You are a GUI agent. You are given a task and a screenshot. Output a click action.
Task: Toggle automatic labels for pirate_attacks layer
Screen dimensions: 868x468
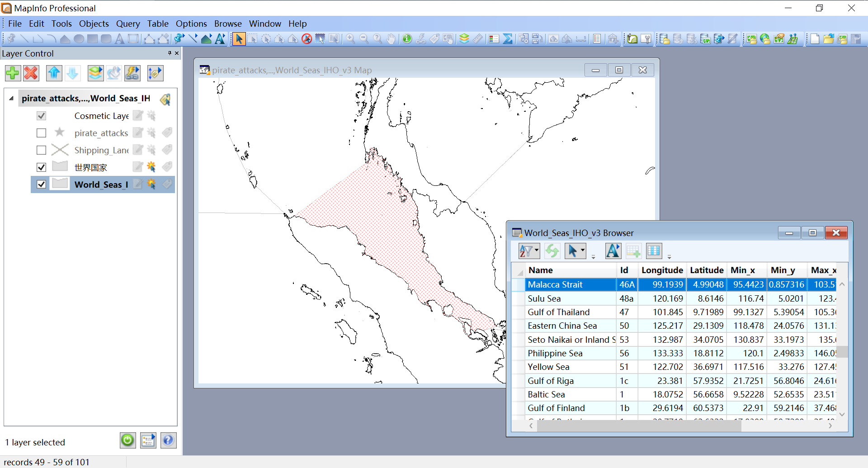click(167, 132)
